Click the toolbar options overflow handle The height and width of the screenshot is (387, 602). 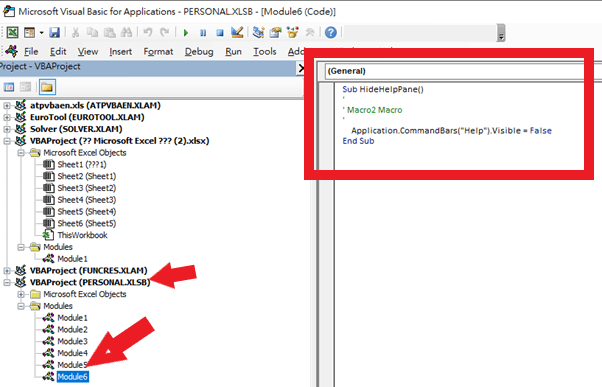[x=501, y=33]
